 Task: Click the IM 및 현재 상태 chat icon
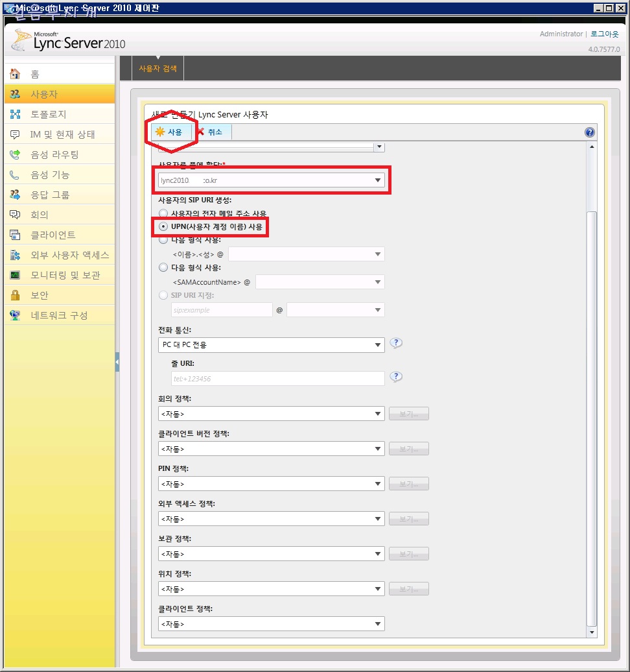[15, 134]
